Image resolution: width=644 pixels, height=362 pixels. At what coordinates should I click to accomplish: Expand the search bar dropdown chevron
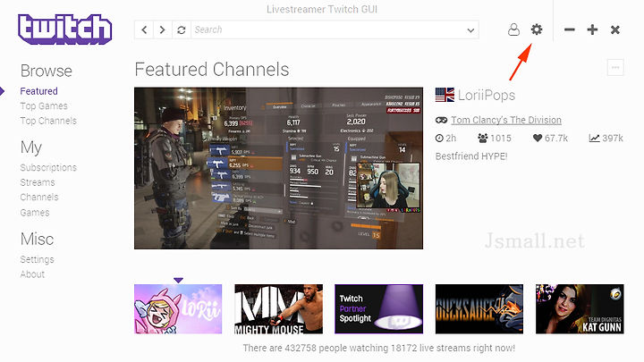click(470, 30)
